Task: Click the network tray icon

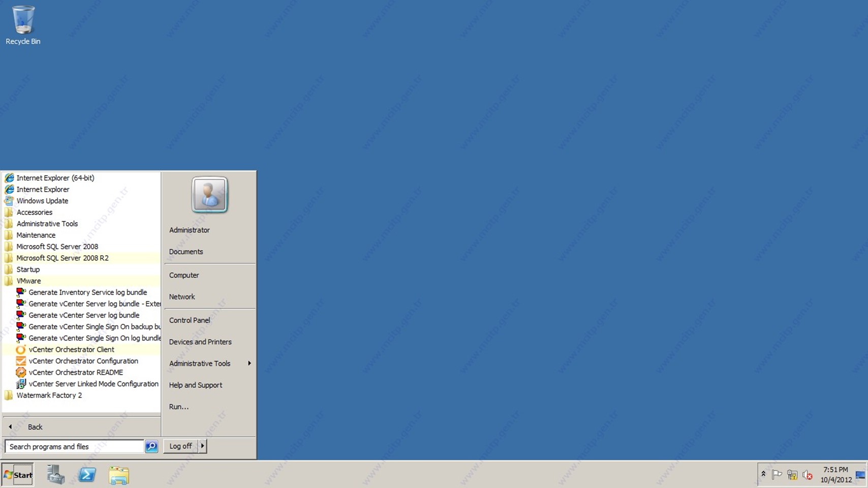Action: pos(792,475)
